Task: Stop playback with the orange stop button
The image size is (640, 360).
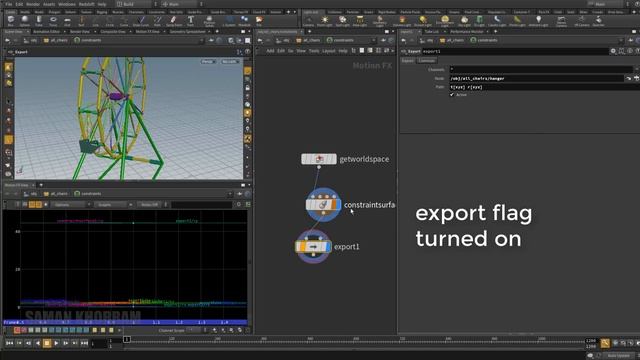Action: [x=47, y=343]
